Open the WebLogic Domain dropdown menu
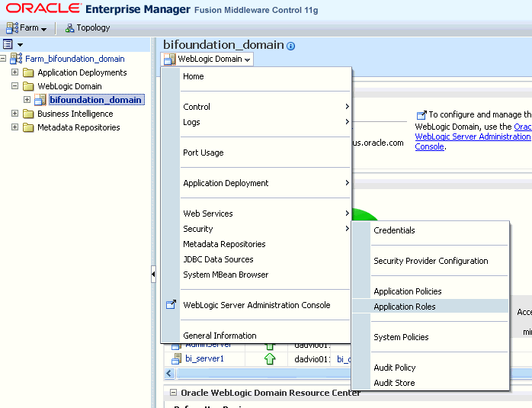The image size is (532, 408). click(208, 59)
